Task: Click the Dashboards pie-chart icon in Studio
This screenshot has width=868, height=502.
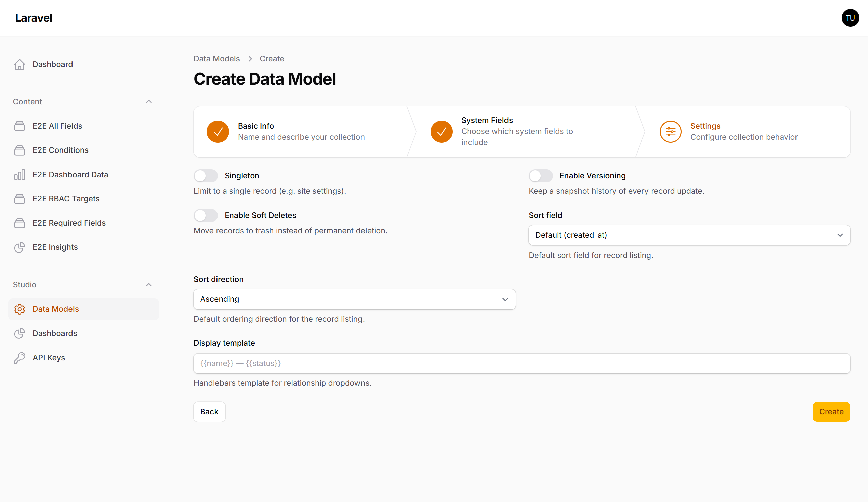Action: point(20,333)
